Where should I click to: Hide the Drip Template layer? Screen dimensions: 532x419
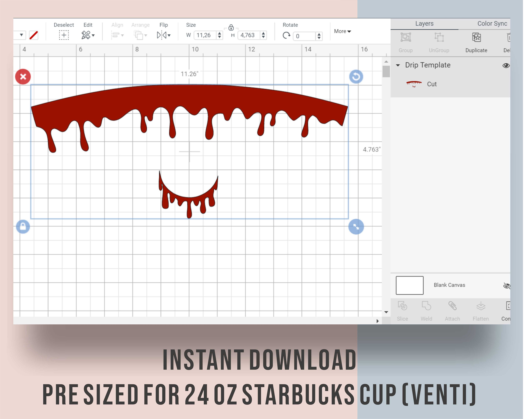[506, 65]
